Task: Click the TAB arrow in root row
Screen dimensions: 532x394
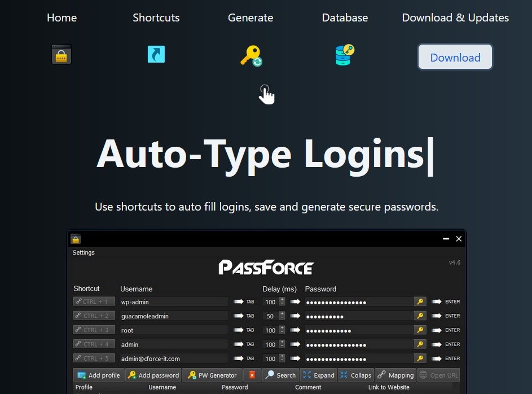Action: (x=239, y=330)
